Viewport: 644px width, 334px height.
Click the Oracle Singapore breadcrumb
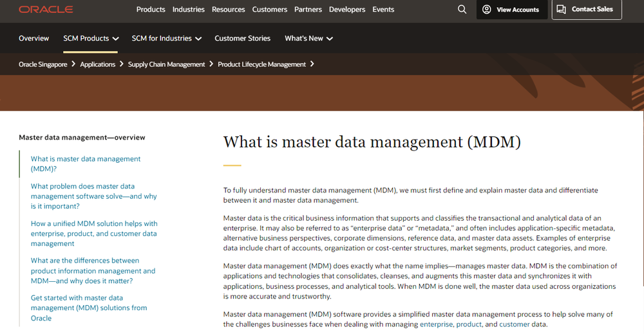(x=43, y=64)
